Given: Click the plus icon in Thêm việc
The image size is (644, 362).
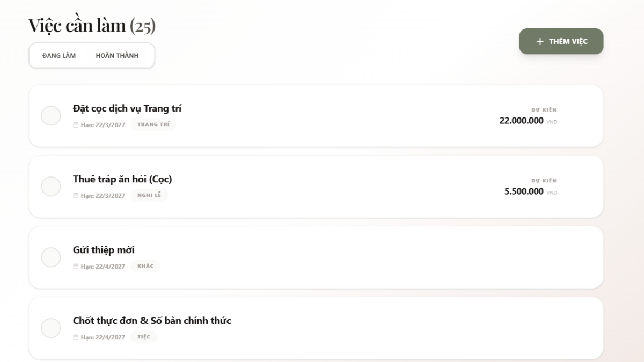Looking at the screenshot, I should (540, 41).
